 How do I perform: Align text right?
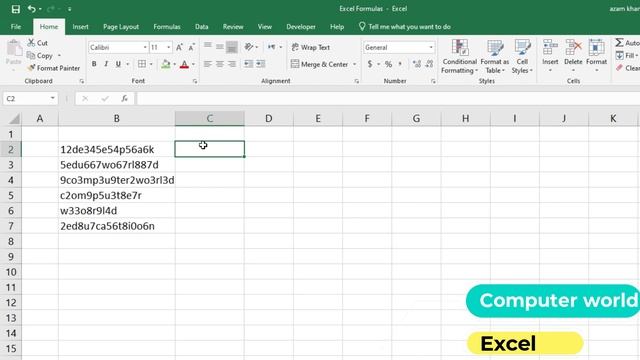coord(232,64)
